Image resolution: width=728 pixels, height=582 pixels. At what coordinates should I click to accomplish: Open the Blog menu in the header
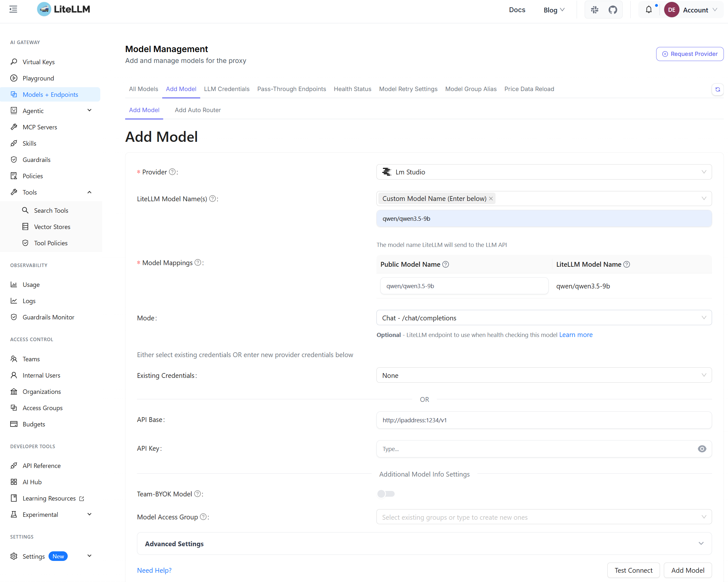point(554,10)
